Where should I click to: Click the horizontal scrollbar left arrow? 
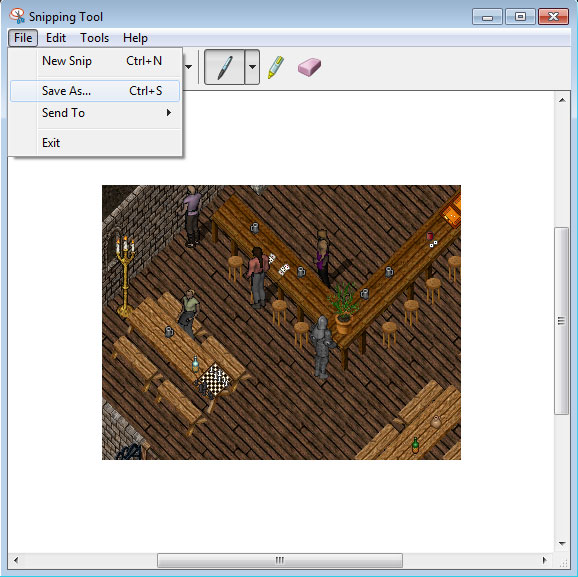(16, 560)
